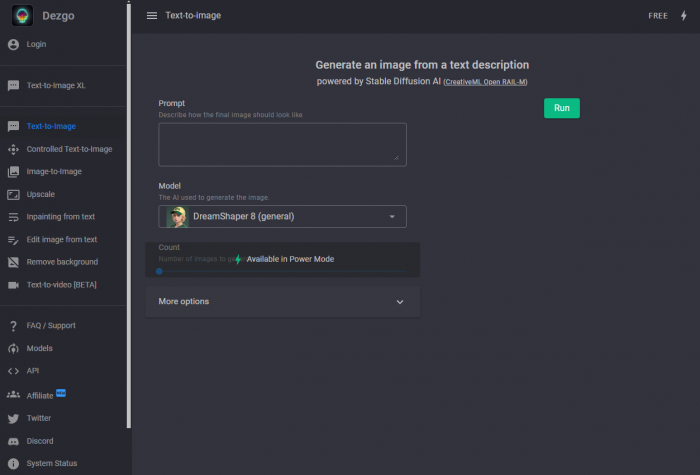
Task: Click the FAQ question mark icon
Action: tap(13, 326)
